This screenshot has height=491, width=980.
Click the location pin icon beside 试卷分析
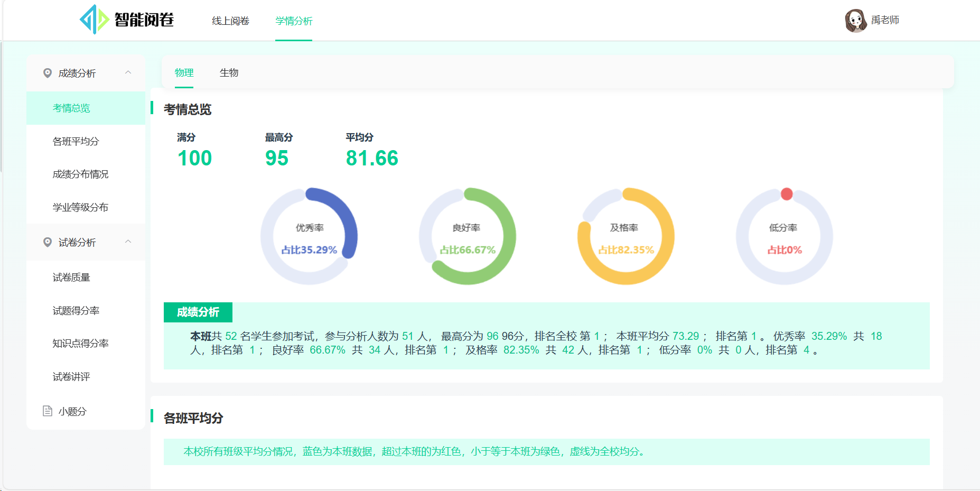(x=46, y=242)
